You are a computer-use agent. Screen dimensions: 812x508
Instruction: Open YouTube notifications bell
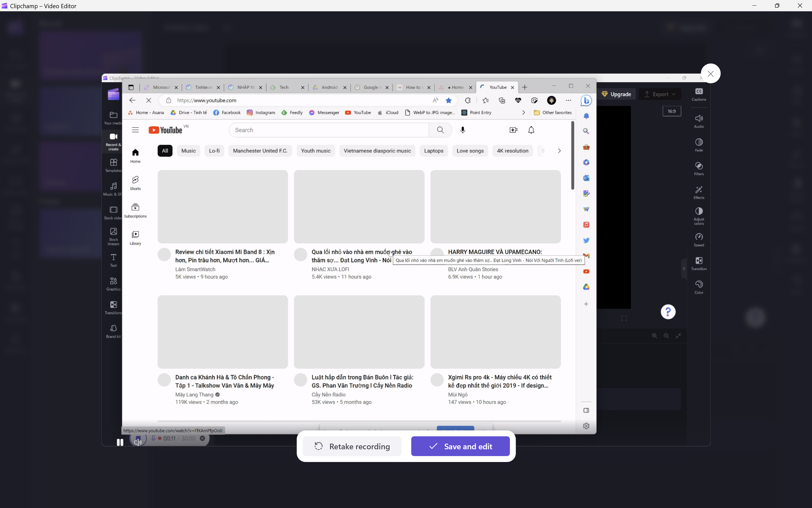coord(531,130)
